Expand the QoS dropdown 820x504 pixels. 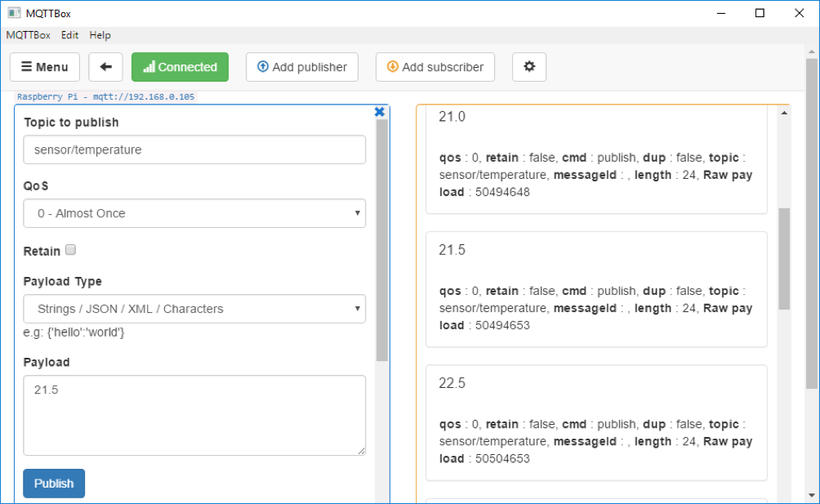(194, 213)
